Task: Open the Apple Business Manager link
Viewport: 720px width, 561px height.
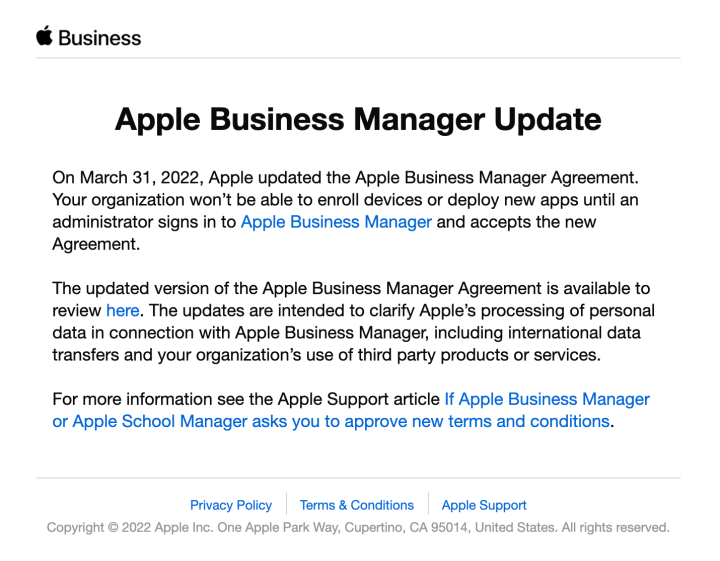Action: pyautogui.click(x=336, y=222)
